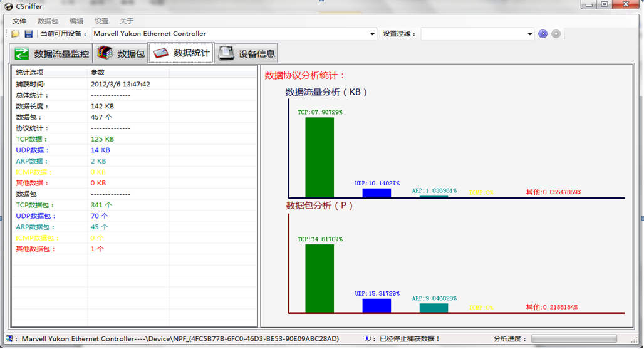
Task: Click the UDP:10.14027% chart label
Action: [377, 183]
